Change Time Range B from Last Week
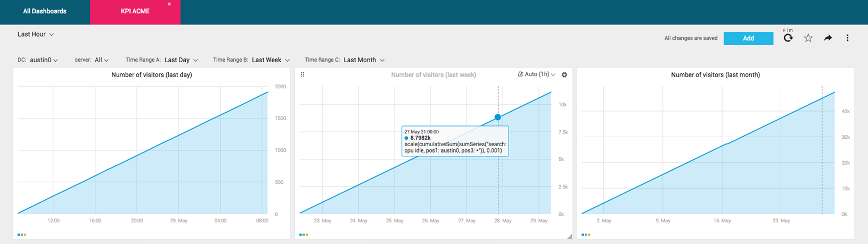The height and width of the screenshot is (244, 868). [271, 60]
